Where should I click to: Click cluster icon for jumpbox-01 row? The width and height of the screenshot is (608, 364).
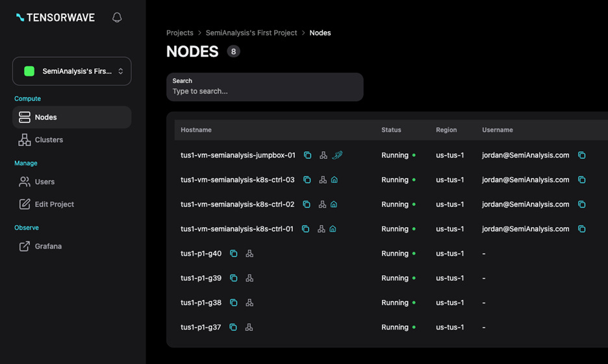tap(323, 155)
